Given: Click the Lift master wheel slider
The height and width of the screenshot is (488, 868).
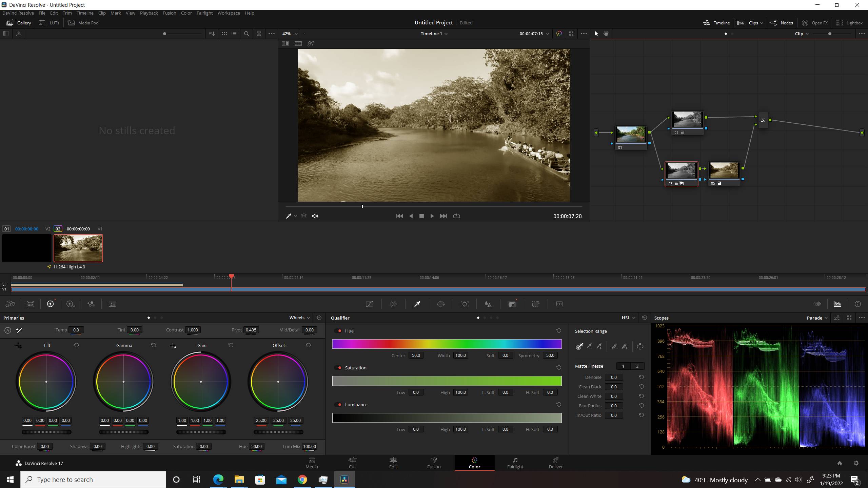Looking at the screenshot, I should (46, 432).
